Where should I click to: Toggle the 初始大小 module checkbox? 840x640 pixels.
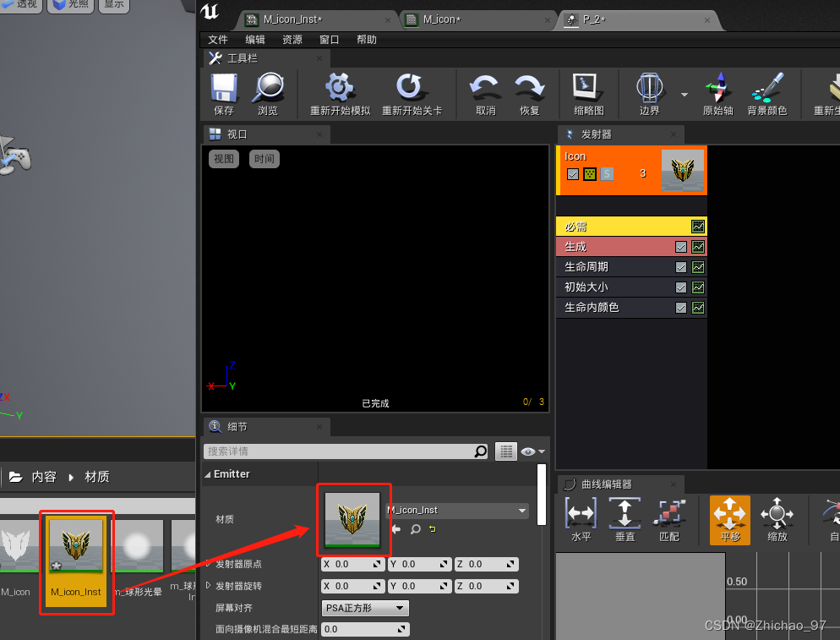[681, 287]
